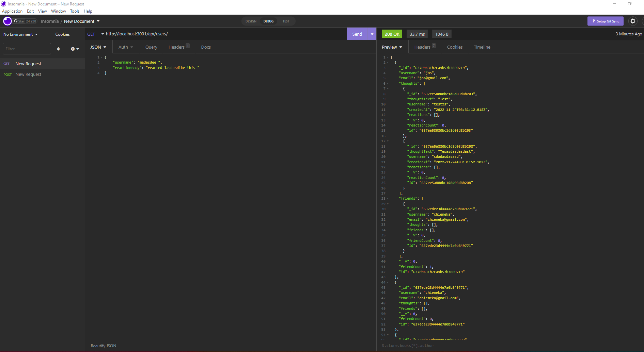Click the 200 OK status tag
The height and width of the screenshot is (352, 644).
(392, 34)
